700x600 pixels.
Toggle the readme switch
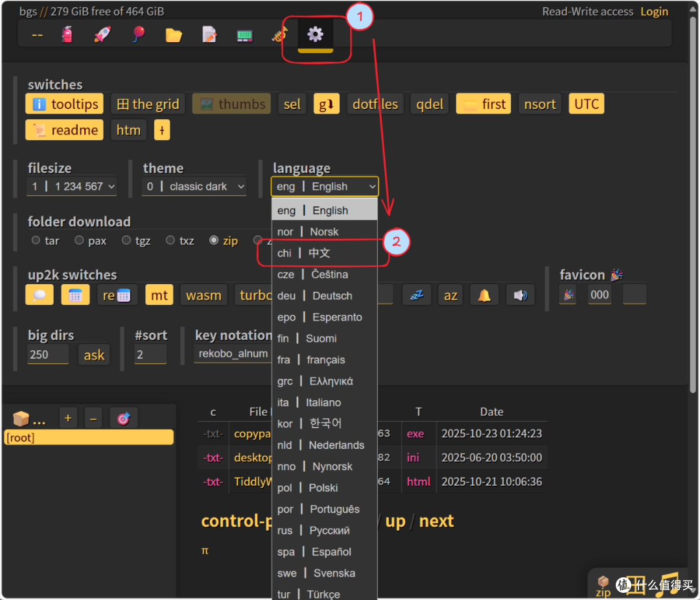point(64,130)
